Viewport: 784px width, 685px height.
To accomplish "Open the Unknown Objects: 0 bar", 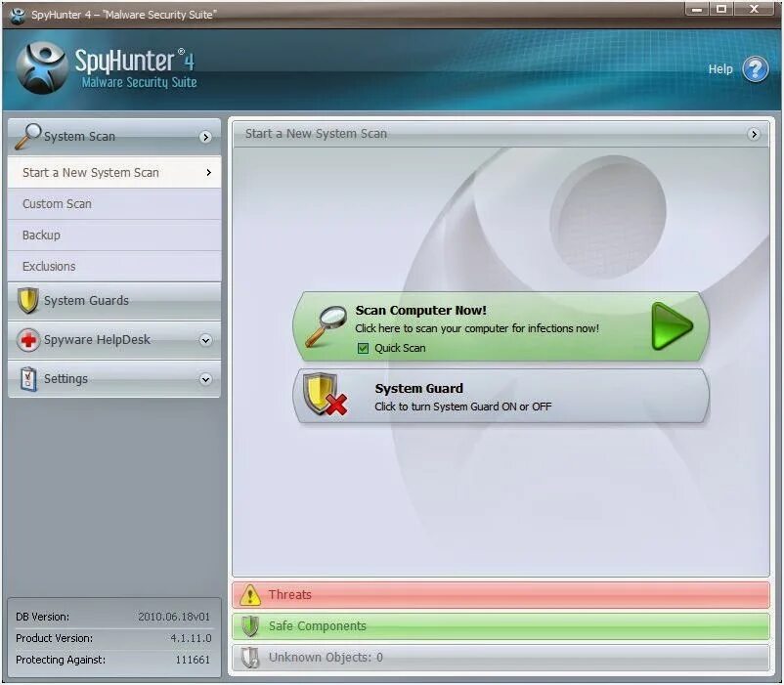I will point(501,658).
